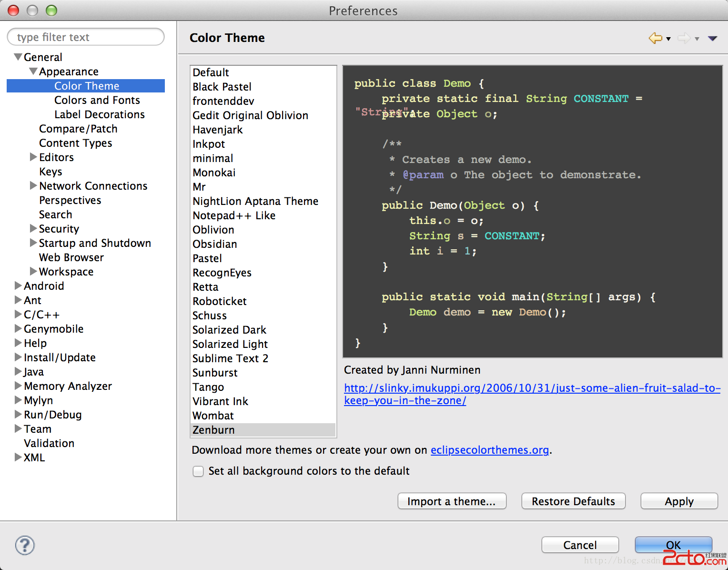Select the Solarized Dark theme
The image size is (728, 570).
[x=229, y=330]
